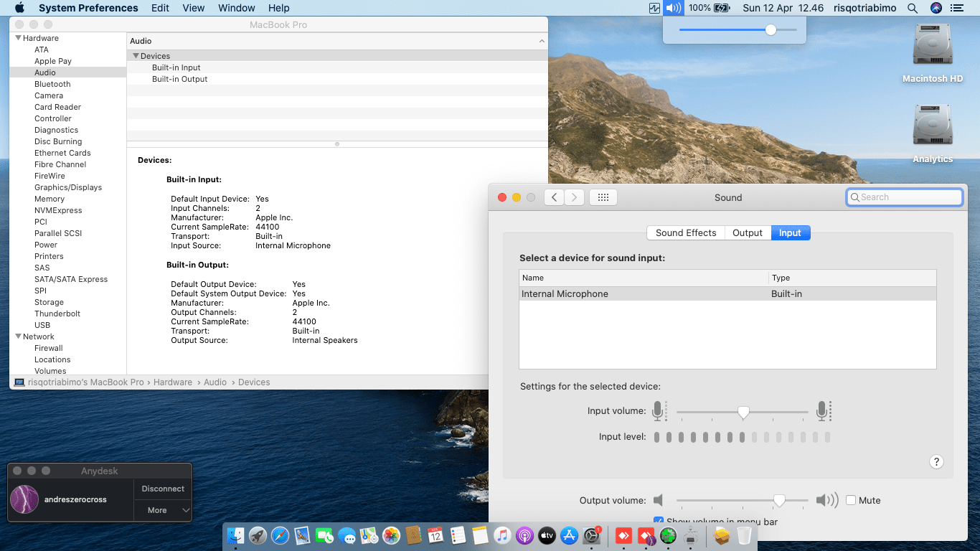Open Notes from the Dock
The width and height of the screenshot is (980, 551).
pyautogui.click(x=480, y=535)
